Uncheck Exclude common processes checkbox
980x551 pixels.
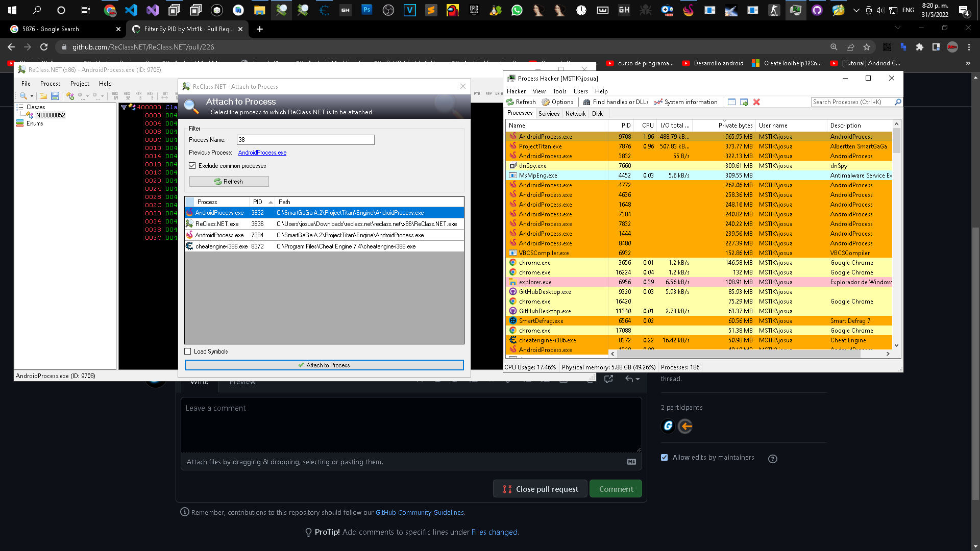[x=192, y=166]
